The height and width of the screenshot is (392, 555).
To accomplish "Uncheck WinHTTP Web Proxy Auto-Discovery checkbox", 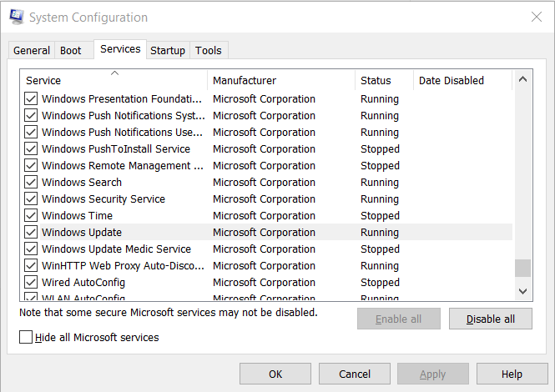I will pos(31,265).
